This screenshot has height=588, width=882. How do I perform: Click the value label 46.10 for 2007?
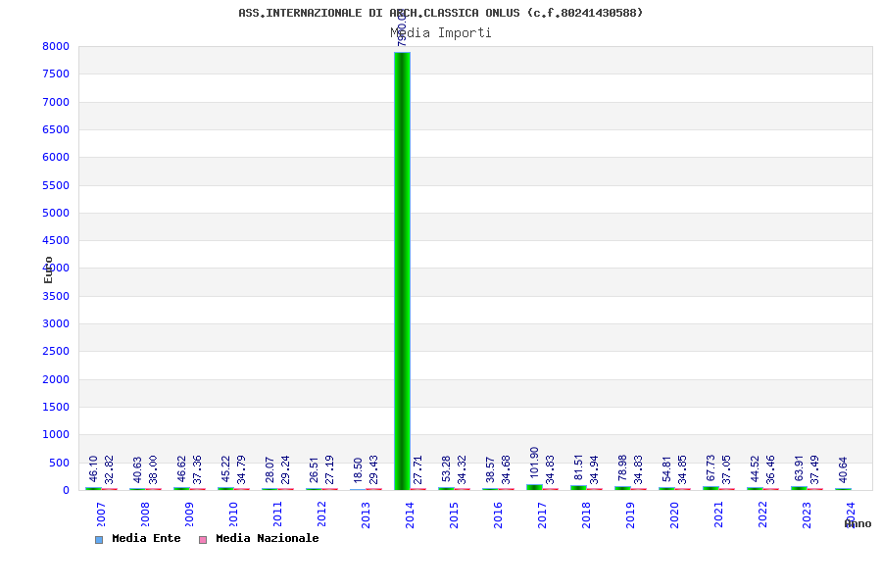pos(93,469)
